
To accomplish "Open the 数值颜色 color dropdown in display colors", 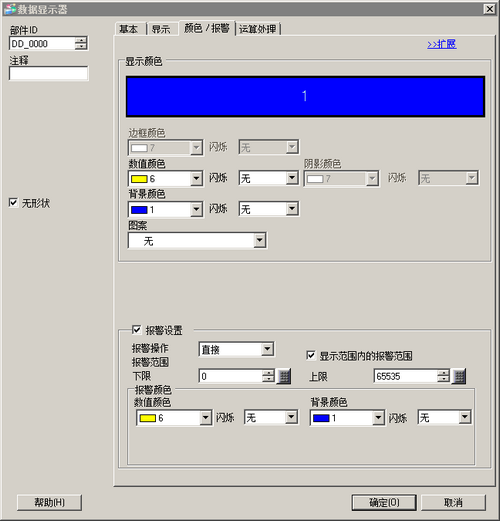I will pyautogui.click(x=196, y=178).
